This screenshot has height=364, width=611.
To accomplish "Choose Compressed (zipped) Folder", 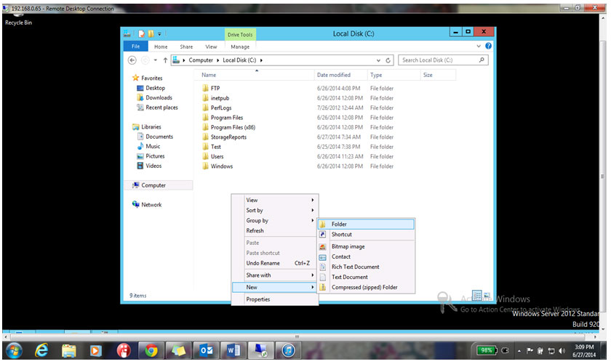I will (x=366, y=287).
